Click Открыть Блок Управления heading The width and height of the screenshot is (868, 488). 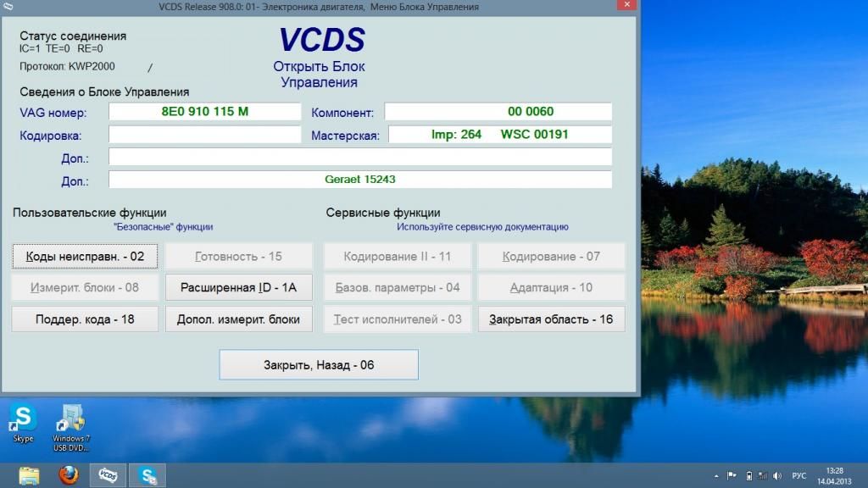319,75
